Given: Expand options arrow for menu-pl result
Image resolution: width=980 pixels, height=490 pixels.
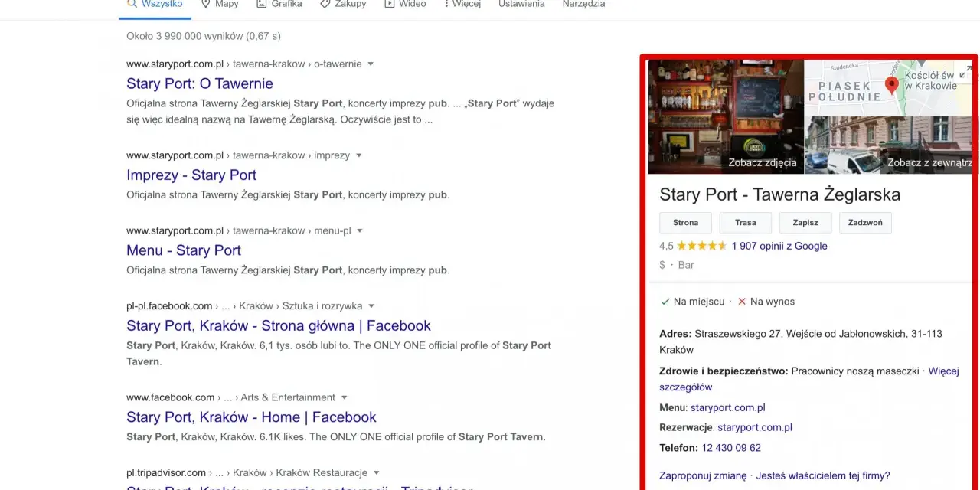Looking at the screenshot, I should tap(360, 231).
